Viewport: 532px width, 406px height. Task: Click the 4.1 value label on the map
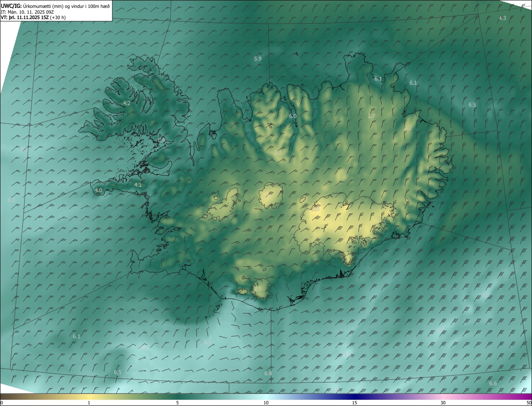click(138, 185)
